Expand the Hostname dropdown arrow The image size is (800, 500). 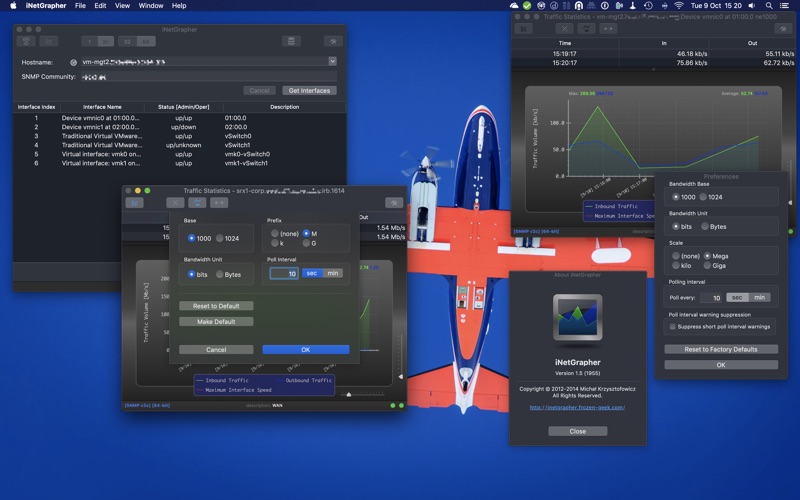tap(332, 61)
